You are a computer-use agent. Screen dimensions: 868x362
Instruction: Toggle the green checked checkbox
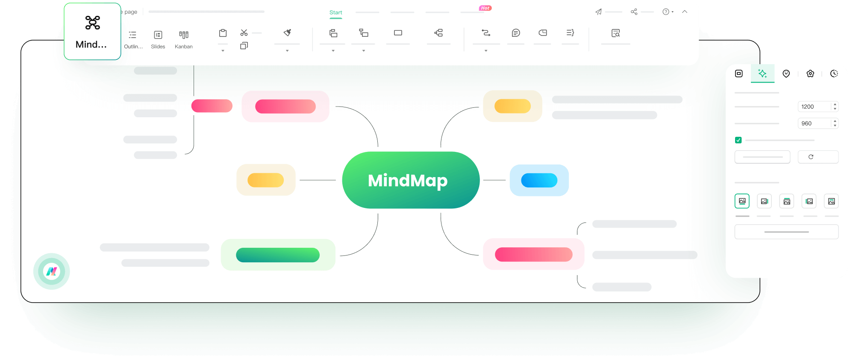point(738,140)
